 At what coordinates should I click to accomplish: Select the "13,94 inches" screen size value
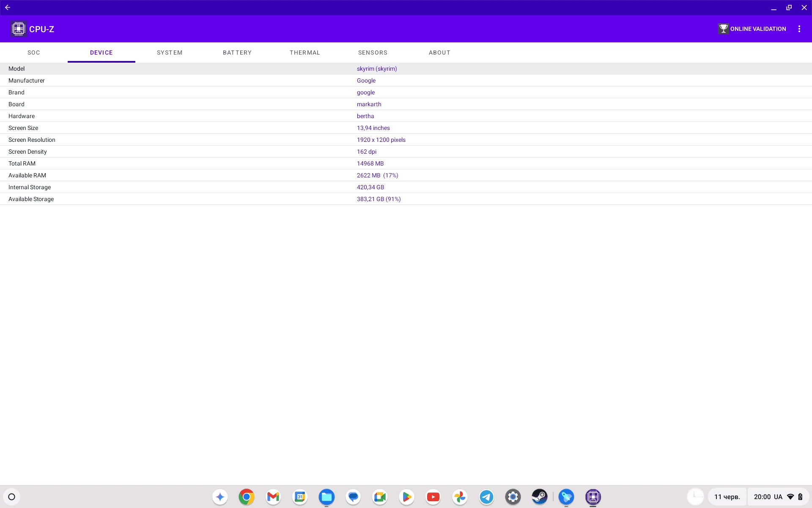tap(373, 128)
